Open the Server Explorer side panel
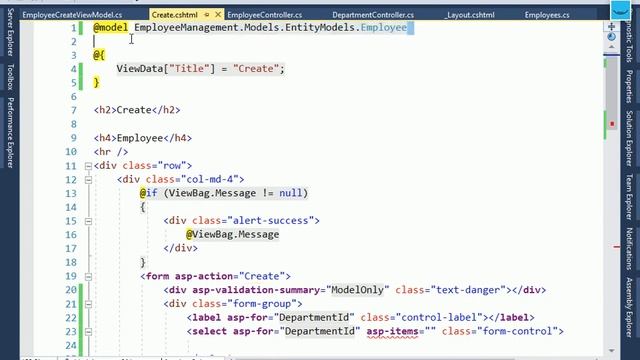The image size is (640, 360). click(x=11, y=32)
